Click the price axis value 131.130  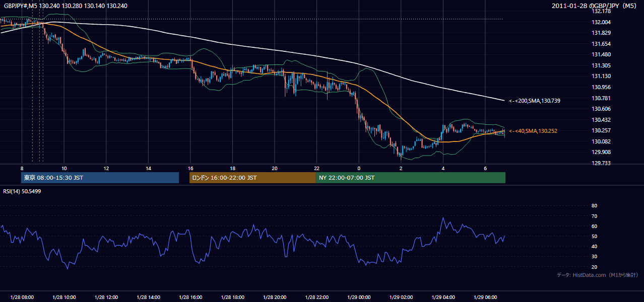click(x=601, y=76)
